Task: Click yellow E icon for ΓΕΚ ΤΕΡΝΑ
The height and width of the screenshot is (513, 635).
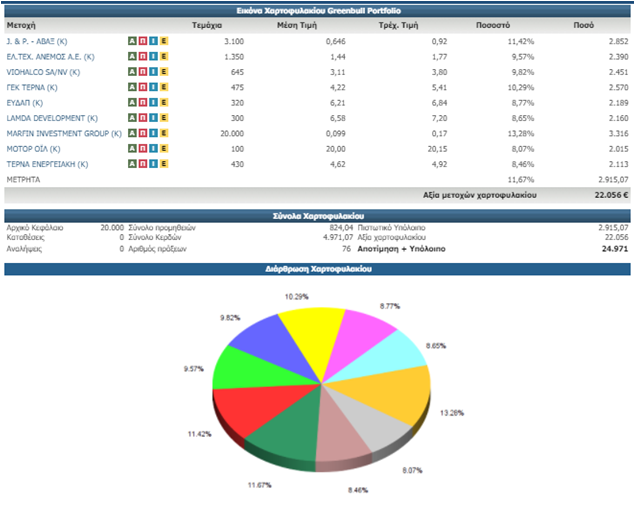Action: [164, 87]
